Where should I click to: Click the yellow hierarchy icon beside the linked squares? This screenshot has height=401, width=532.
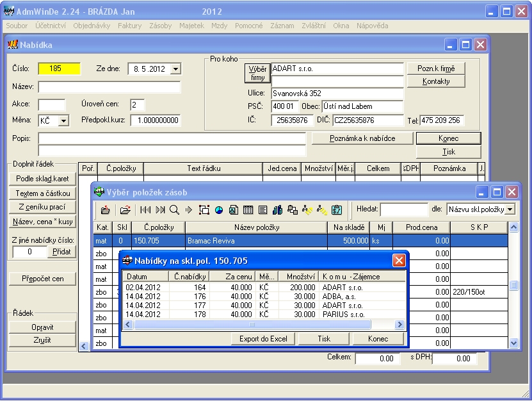[x=307, y=210]
